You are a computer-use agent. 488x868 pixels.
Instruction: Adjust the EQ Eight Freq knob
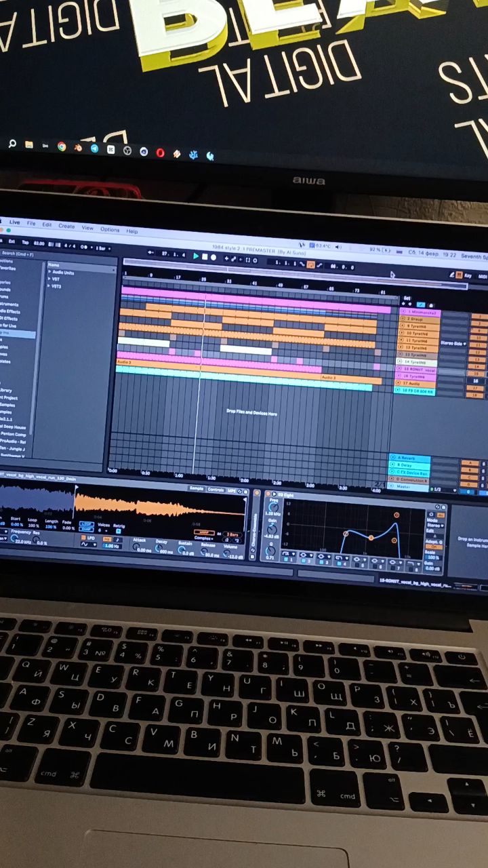point(273,508)
